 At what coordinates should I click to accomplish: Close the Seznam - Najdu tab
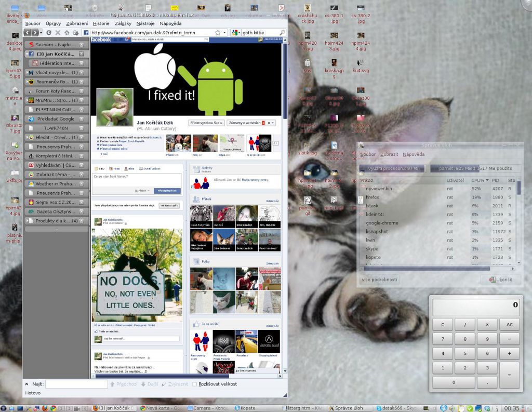point(82,45)
